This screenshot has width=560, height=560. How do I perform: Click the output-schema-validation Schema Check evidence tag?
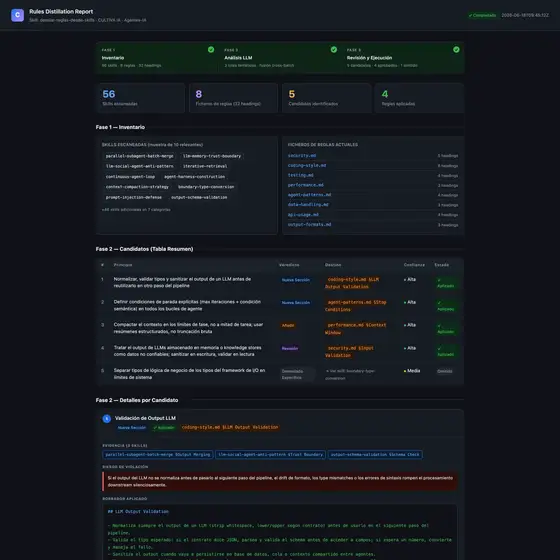tap(375, 455)
